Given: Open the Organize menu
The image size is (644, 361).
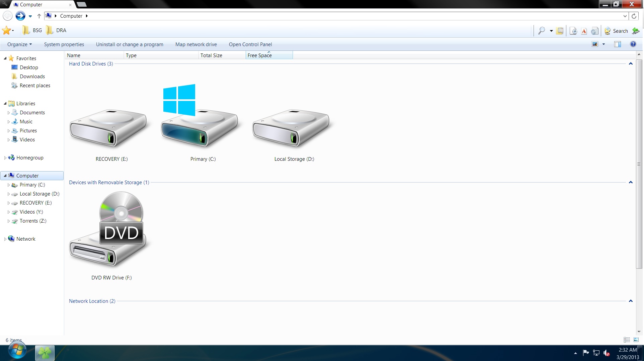Looking at the screenshot, I should 19,44.
